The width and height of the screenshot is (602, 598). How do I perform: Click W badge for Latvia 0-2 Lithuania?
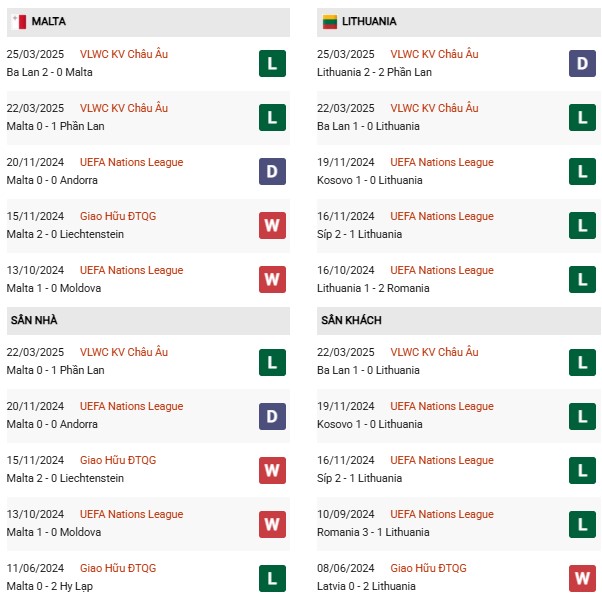[582, 578]
